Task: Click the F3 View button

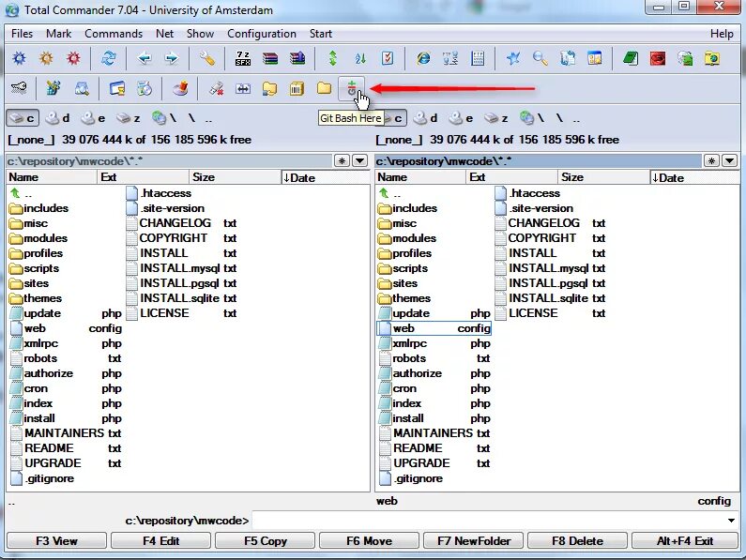Action: pyautogui.click(x=56, y=541)
